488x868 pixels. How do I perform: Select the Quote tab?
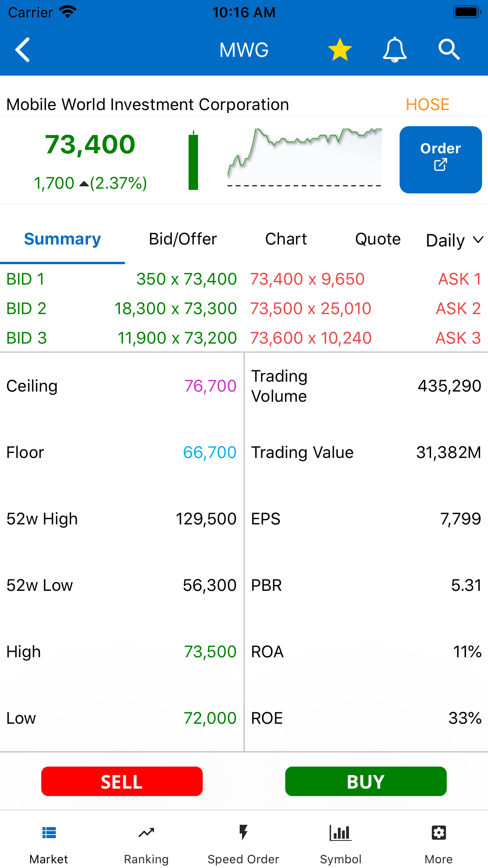[x=378, y=239]
